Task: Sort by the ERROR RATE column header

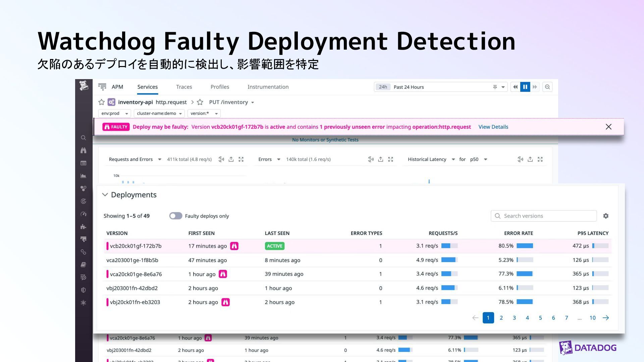Action: click(x=518, y=233)
